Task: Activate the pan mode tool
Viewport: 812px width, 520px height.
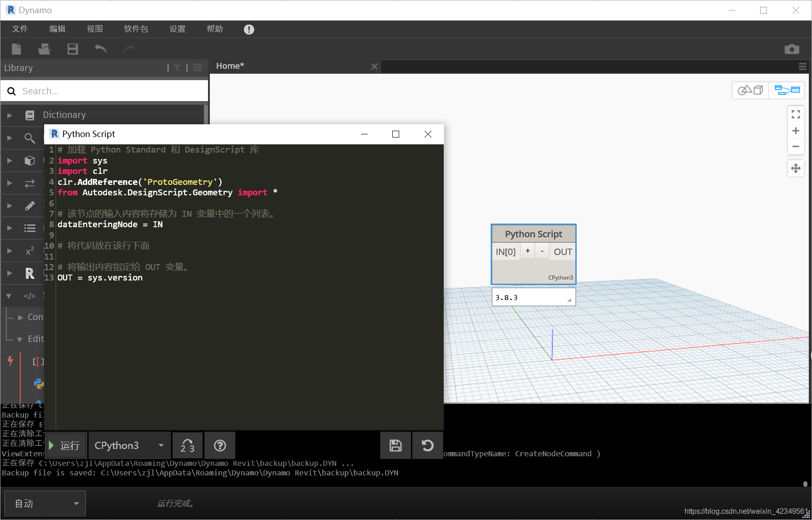Action: coord(796,168)
